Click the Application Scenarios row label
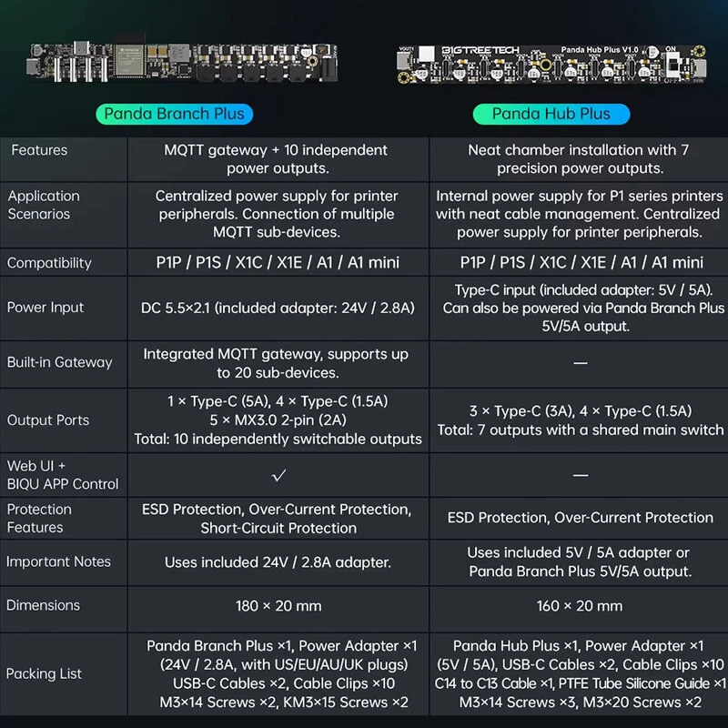Screen dimensions: 728x728 tap(44, 205)
